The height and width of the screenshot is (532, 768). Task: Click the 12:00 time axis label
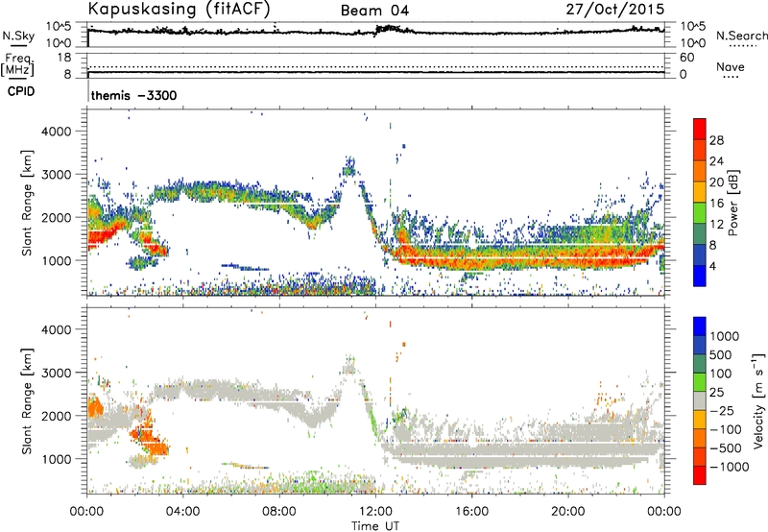[x=375, y=512]
